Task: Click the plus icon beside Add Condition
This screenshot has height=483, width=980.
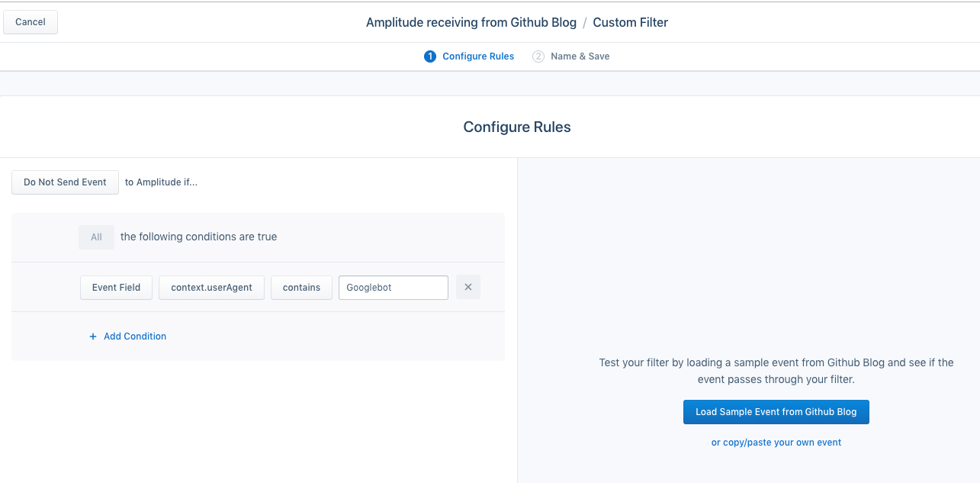Action: [92, 336]
